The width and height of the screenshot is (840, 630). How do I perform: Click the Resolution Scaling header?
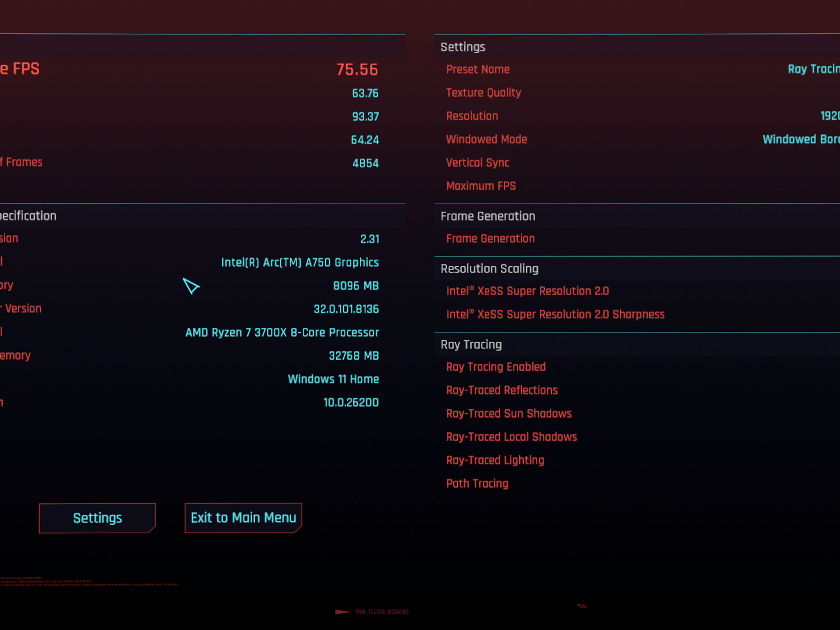[489, 269]
